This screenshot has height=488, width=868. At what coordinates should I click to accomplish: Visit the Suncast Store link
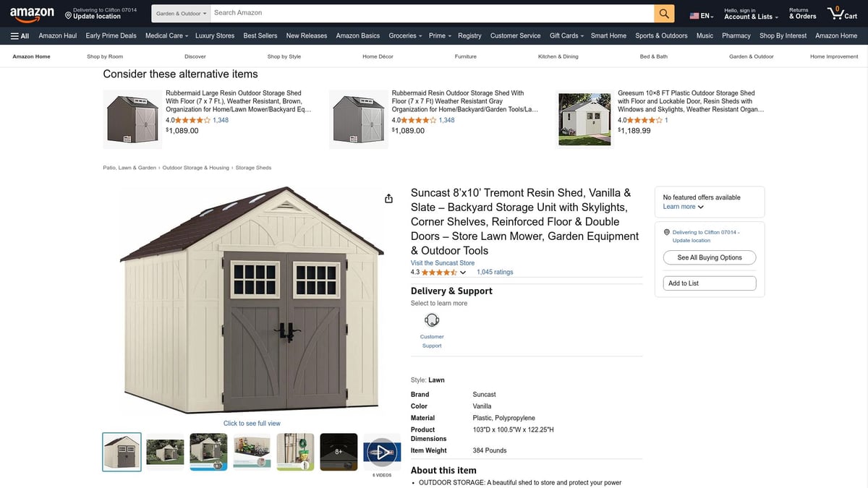[x=443, y=263]
